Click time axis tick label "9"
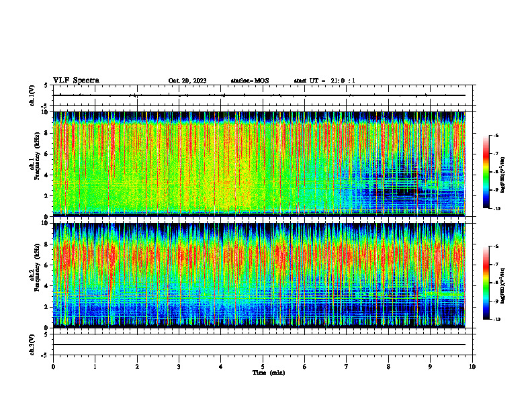 (x=430, y=367)
